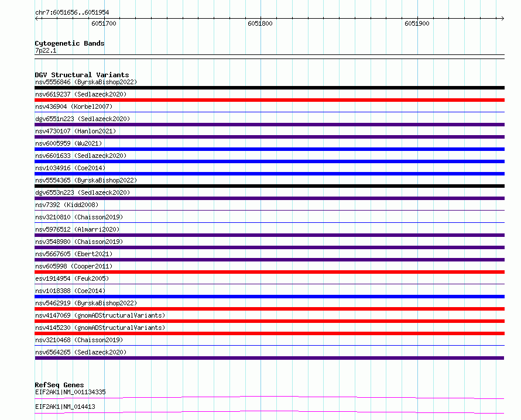Open nsv4147069 (gnomADStructuralVariants) label
521x420 pixels.
pyautogui.click(x=100, y=315)
